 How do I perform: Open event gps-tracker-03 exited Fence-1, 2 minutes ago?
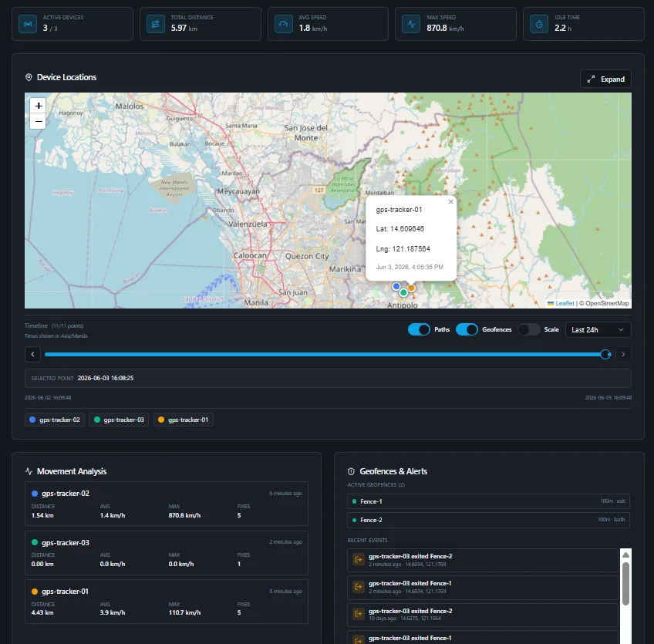483,587
